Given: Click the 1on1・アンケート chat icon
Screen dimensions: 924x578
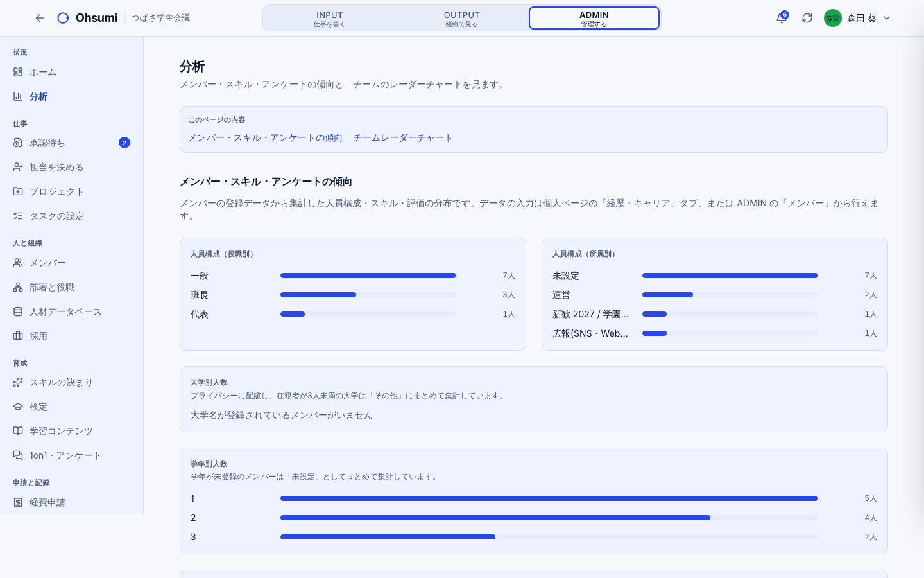Looking at the screenshot, I should point(18,455).
